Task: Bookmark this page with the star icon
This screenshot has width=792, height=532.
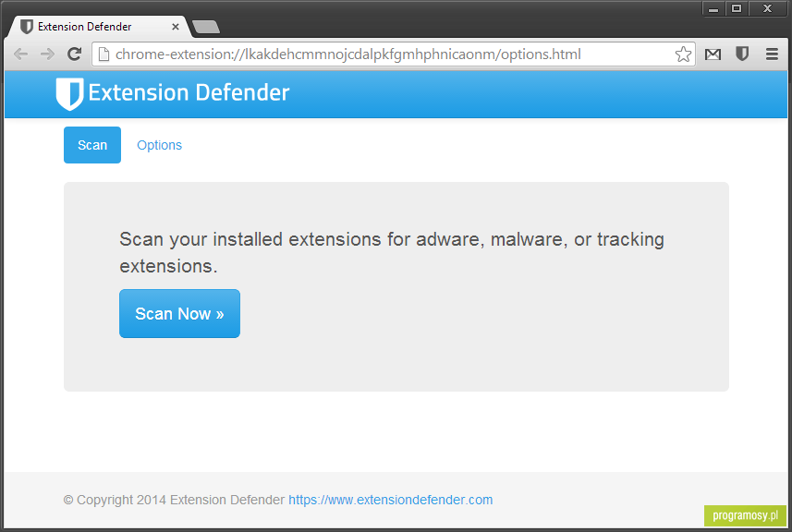Action: pos(683,54)
